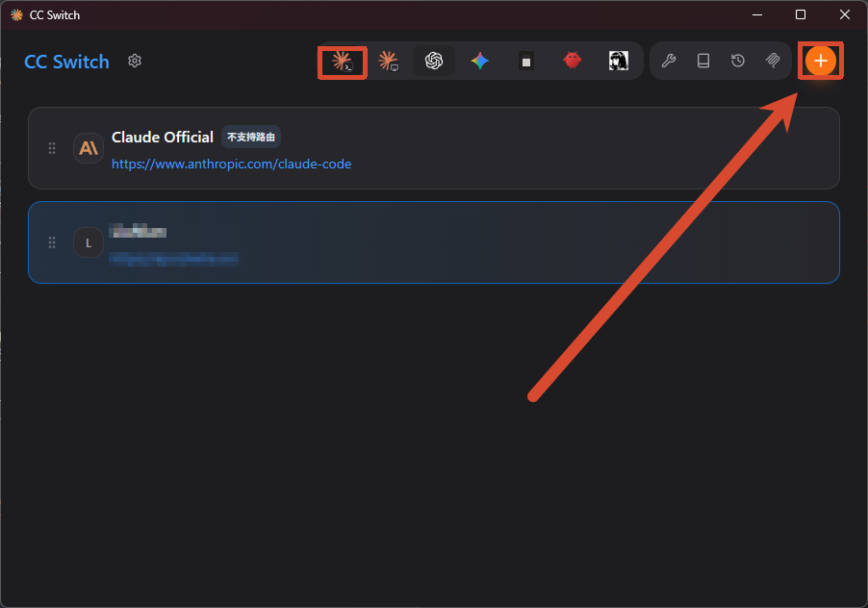Select the Claude Code terminal app icon
Image resolution: width=868 pixels, height=608 pixels.
[x=343, y=61]
